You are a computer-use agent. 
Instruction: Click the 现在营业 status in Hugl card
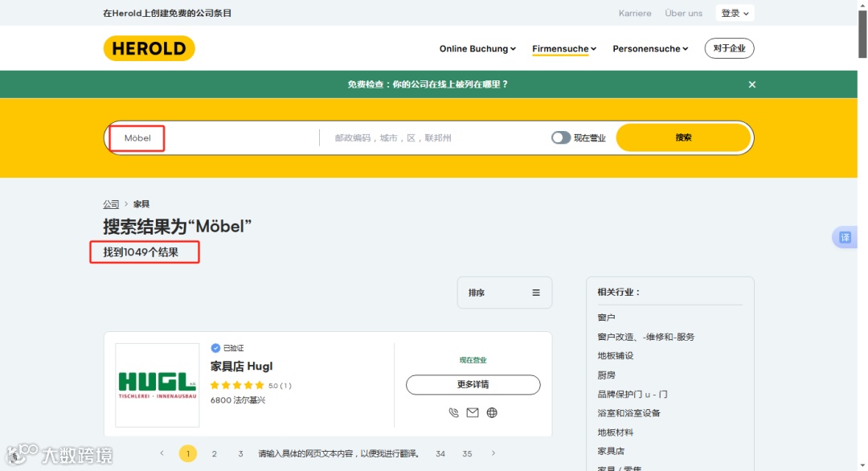(473, 360)
